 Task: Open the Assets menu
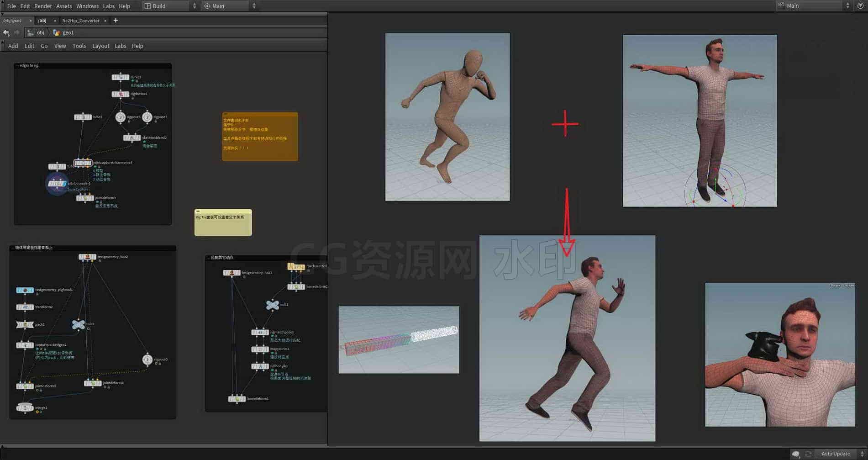point(64,6)
